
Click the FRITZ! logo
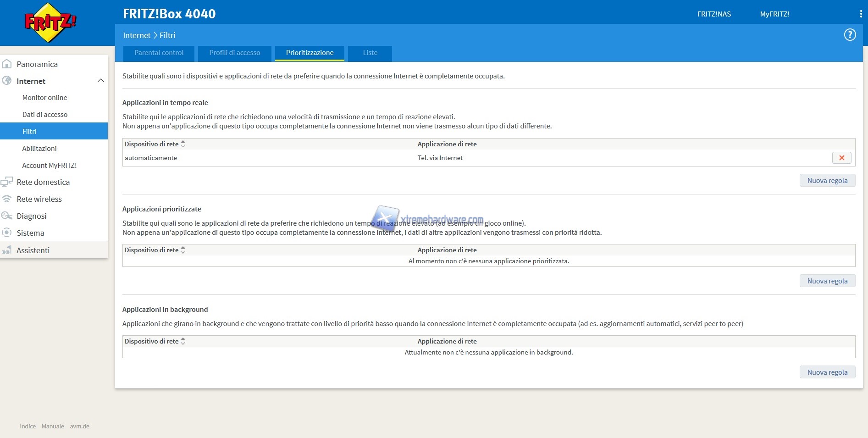tap(50, 22)
